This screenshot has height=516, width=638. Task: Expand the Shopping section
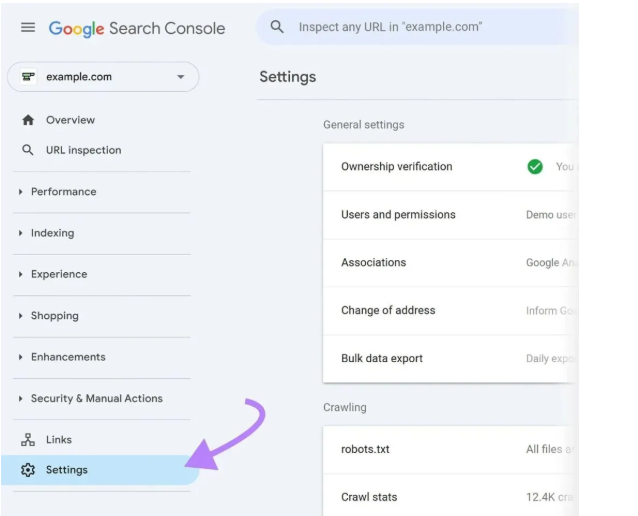pyautogui.click(x=54, y=316)
